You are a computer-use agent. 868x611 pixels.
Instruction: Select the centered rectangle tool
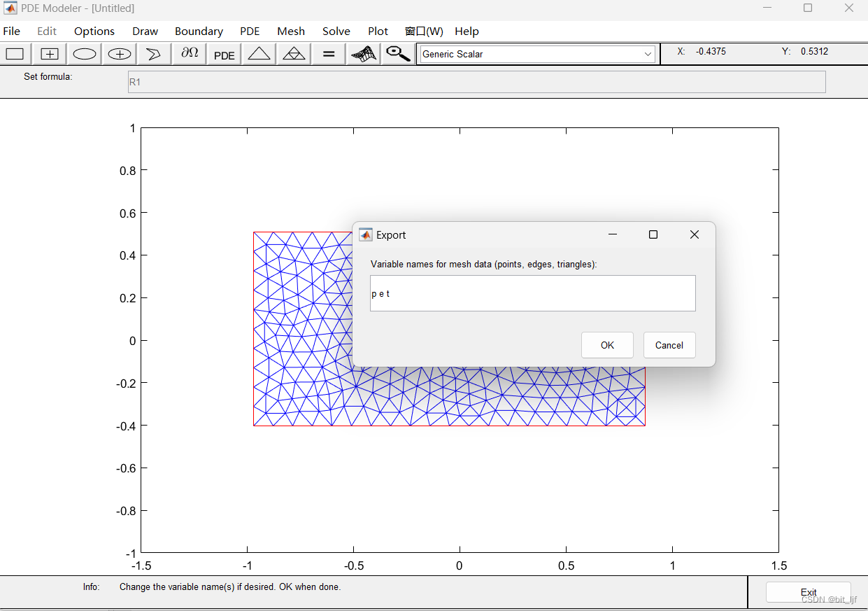[49, 53]
